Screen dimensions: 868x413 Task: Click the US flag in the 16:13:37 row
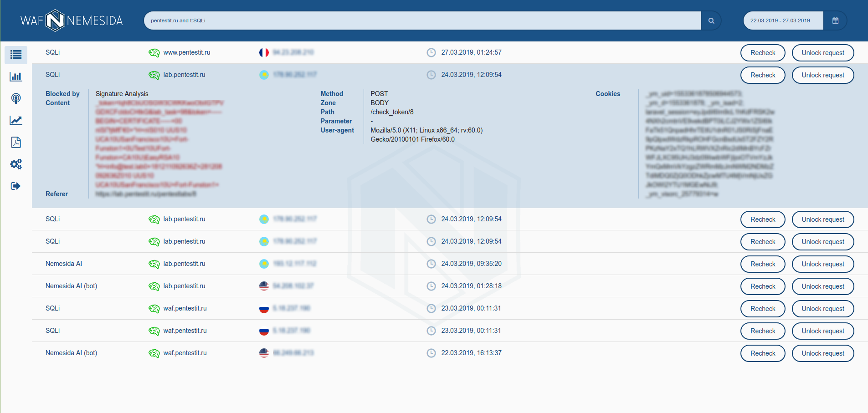click(264, 353)
